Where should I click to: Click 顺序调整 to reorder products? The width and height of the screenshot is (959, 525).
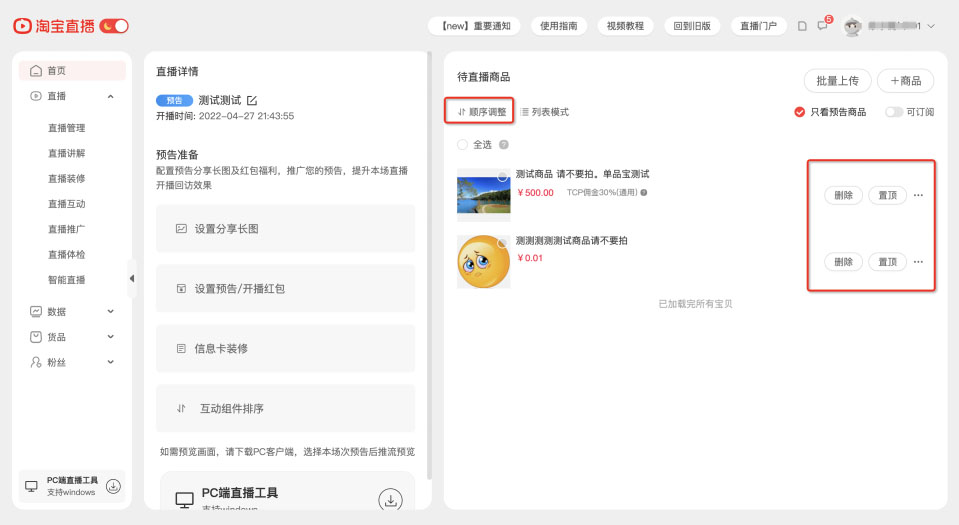pyautogui.click(x=481, y=112)
